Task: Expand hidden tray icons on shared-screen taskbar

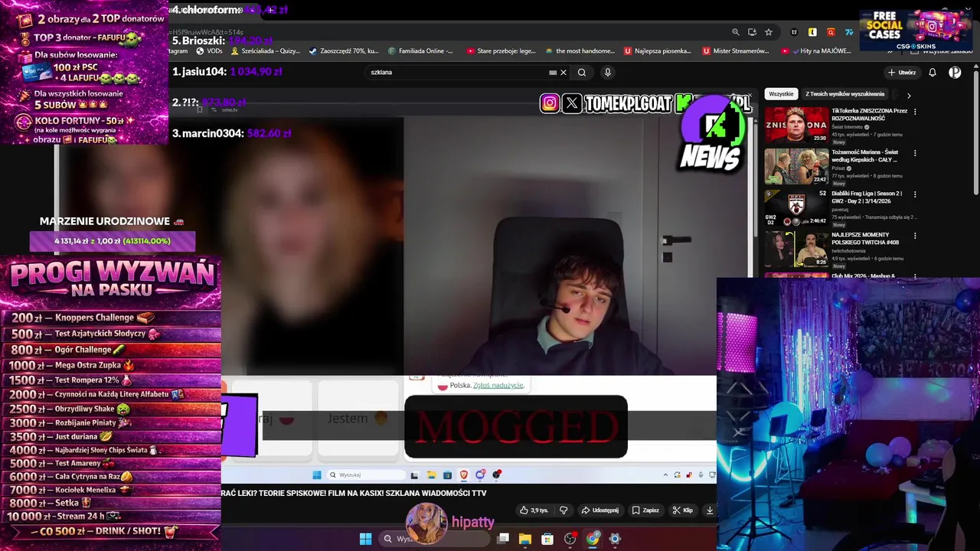Action: click(665, 475)
